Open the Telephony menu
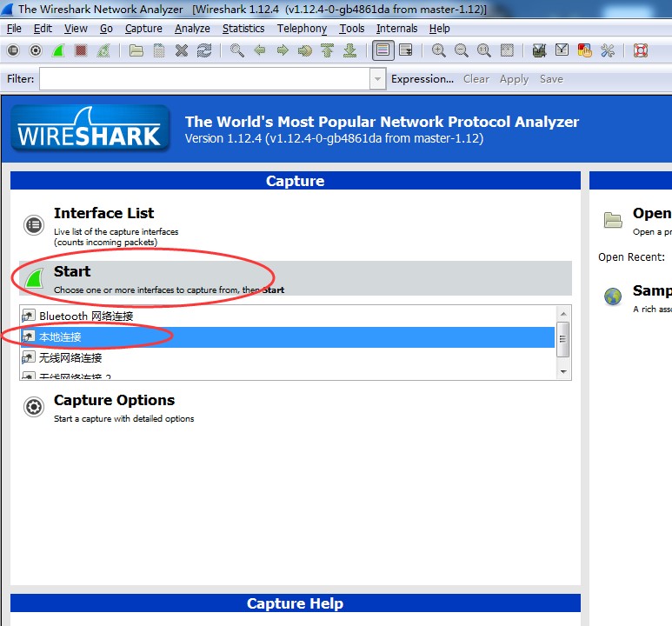 click(303, 29)
